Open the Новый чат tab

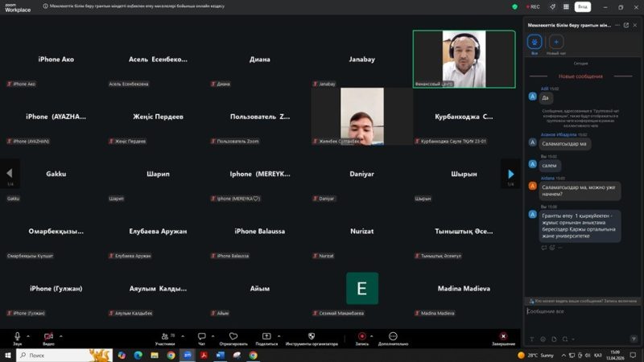(x=556, y=42)
